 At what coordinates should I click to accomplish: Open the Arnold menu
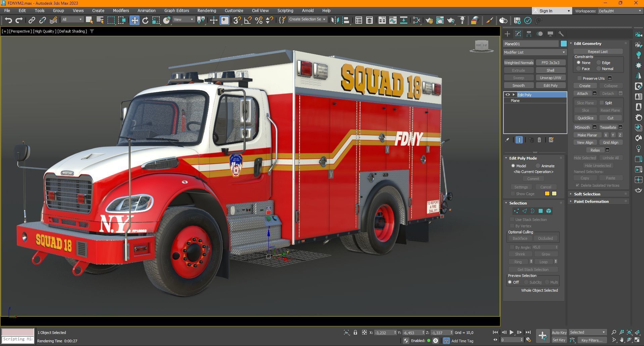click(x=307, y=10)
